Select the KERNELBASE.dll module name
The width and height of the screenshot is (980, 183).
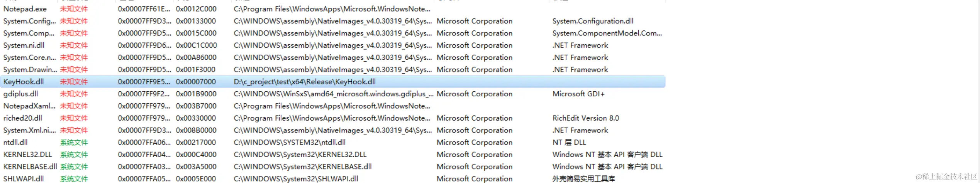(30, 166)
